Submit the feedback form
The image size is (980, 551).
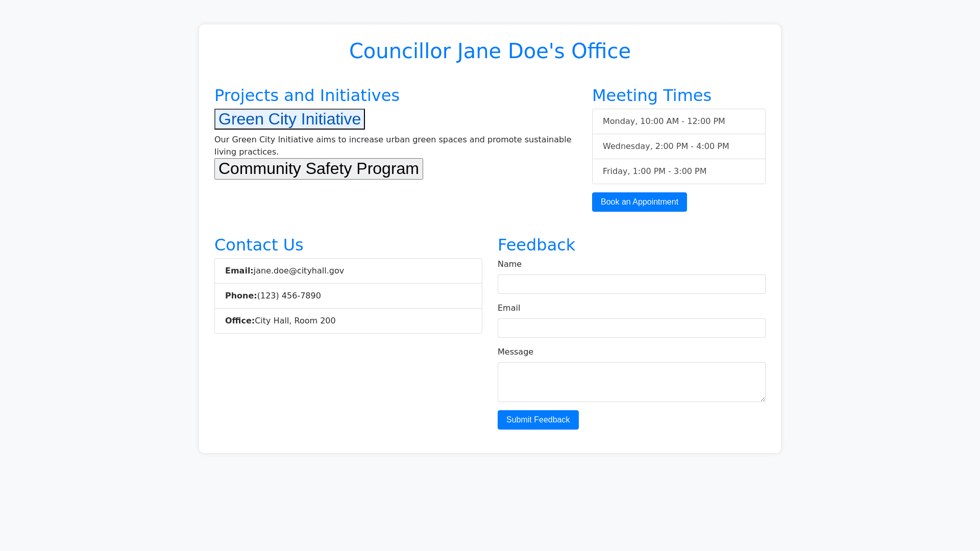(537, 420)
